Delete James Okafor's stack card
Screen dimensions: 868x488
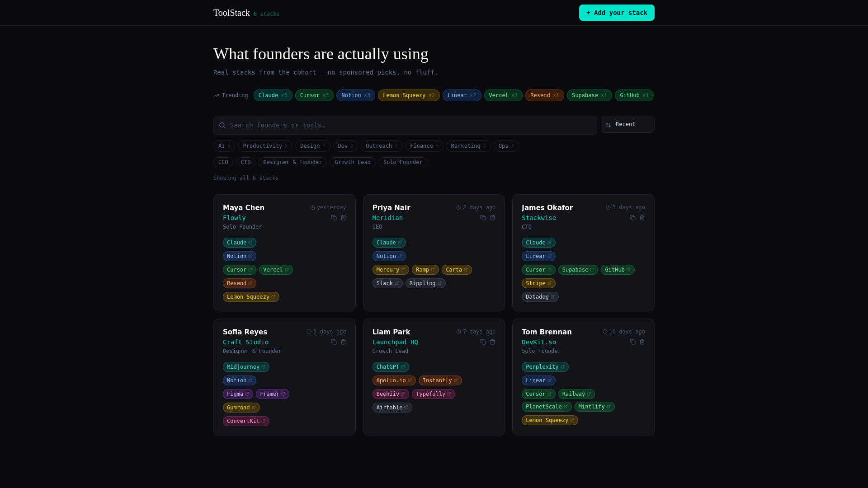click(x=642, y=218)
